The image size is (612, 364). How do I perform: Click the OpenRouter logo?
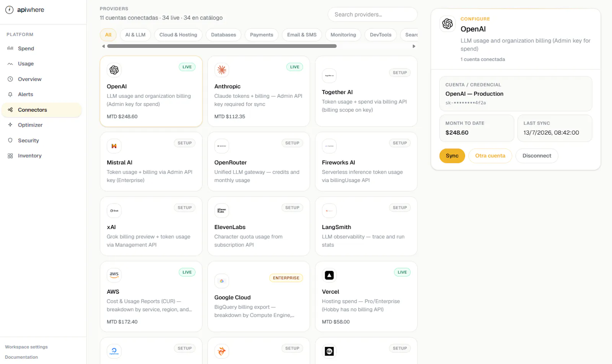222,146
